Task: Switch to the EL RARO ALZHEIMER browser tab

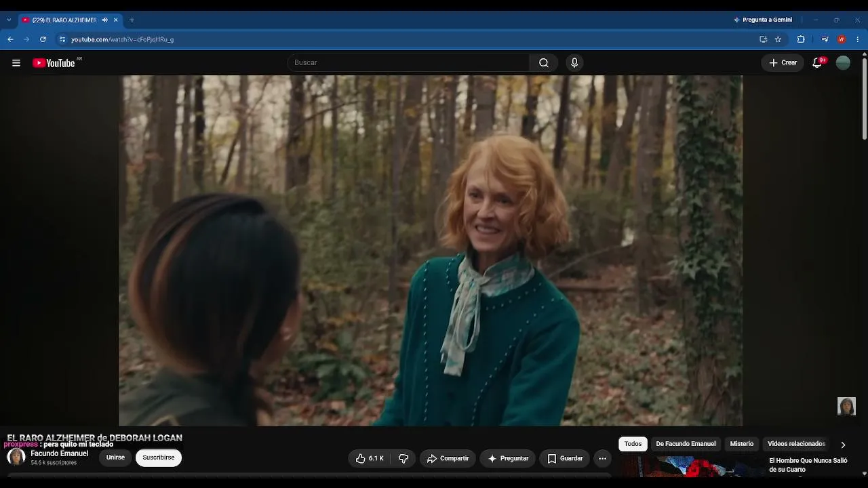Action: pos(64,20)
